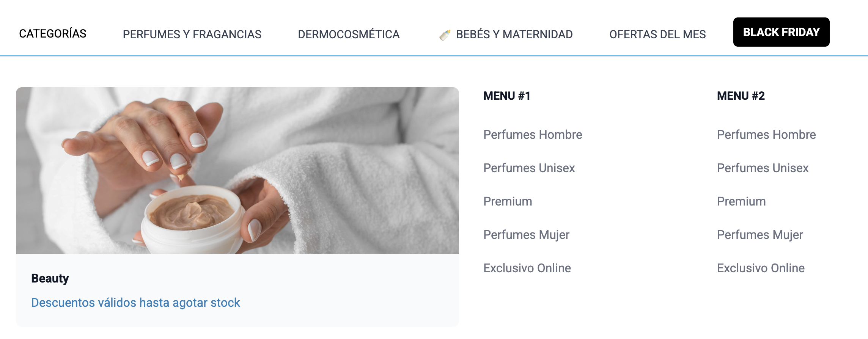Go to BEBÉS Y MATERNIDAD section
This screenshot has width=868, height=339.
pos(514,35)
